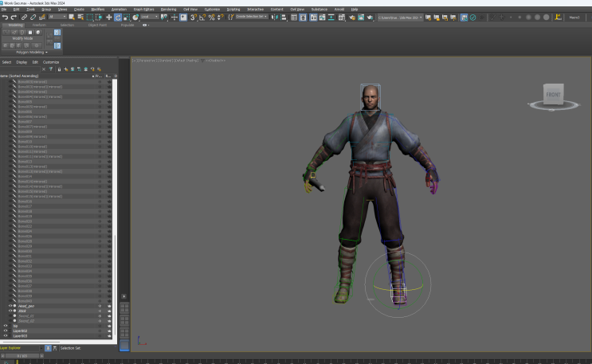Clear the explorer search filter X
The image size is (592, 364).
(44, 69)
